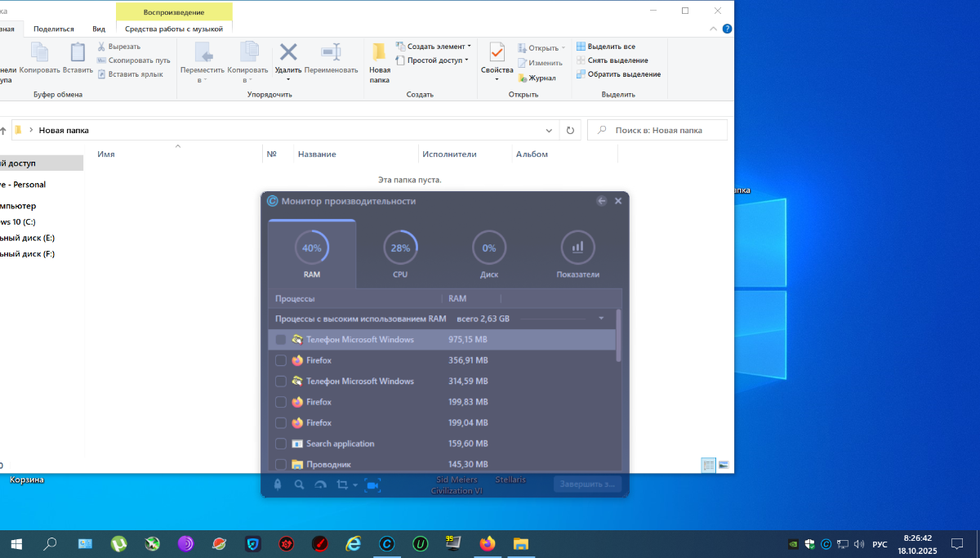Viewport: 980px width, 558px height.
Task: Start screen recording with the camera icon
Action: (x=373, y=484)
